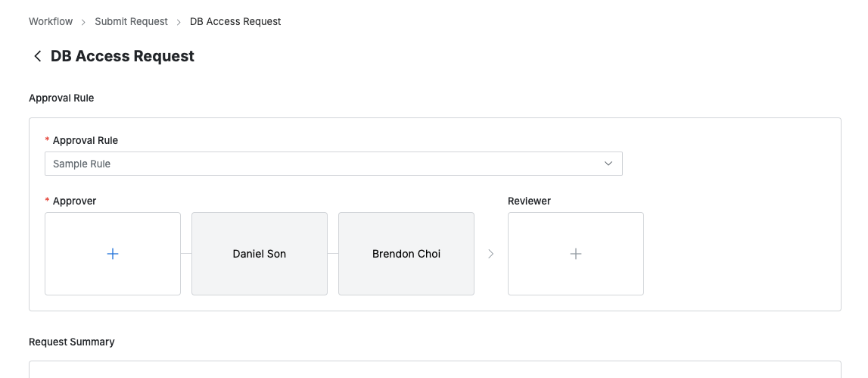Click the required Approver field label
The width and height of the screenshot is (868, 378).
(74, 201)
